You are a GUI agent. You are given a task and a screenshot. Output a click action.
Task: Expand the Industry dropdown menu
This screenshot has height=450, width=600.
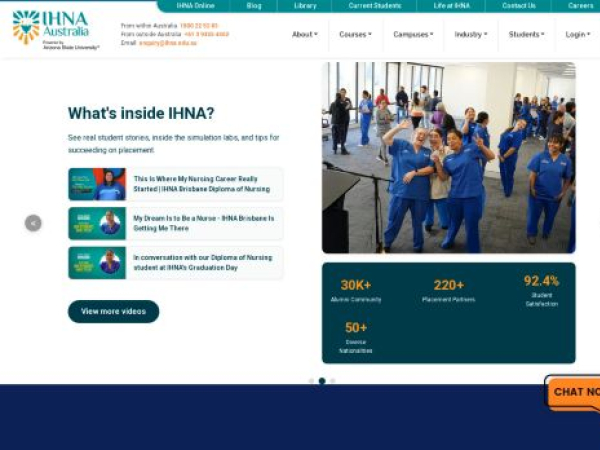(x=471, y=34)
